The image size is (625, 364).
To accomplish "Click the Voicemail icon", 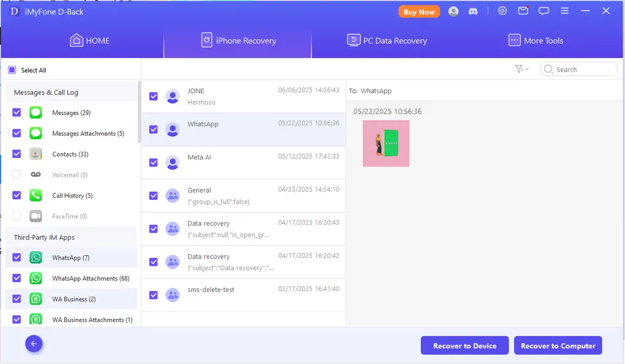I will pos(36,175).
